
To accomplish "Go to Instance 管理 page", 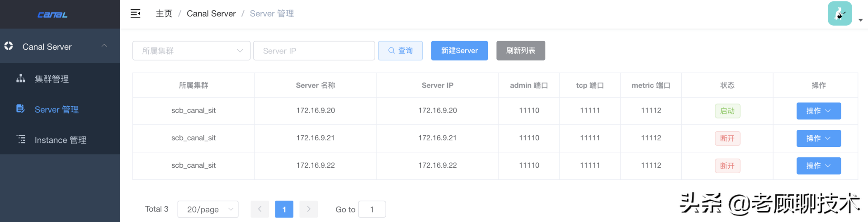I will pyautogui.click(x=60, y=140).
